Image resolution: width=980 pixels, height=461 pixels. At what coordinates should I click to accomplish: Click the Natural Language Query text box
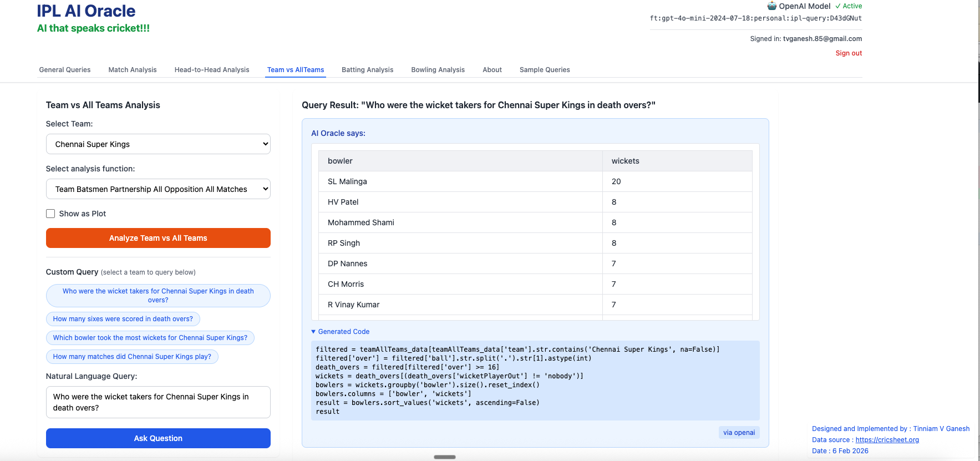[158, 402]
